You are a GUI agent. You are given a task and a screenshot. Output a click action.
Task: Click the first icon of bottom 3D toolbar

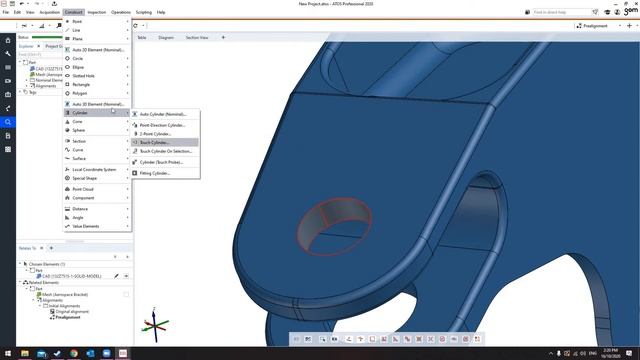click(x=297, y=339)
